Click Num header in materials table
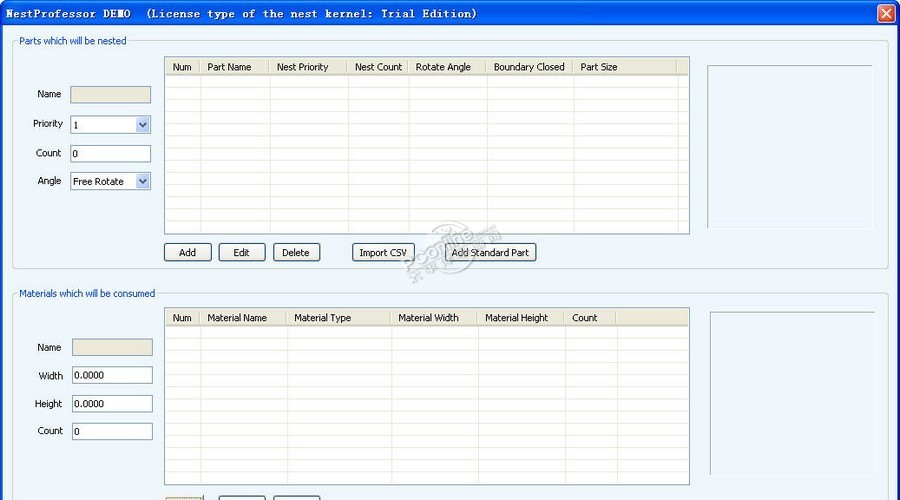This screenshot has height=500, width=900. point(183,318)
